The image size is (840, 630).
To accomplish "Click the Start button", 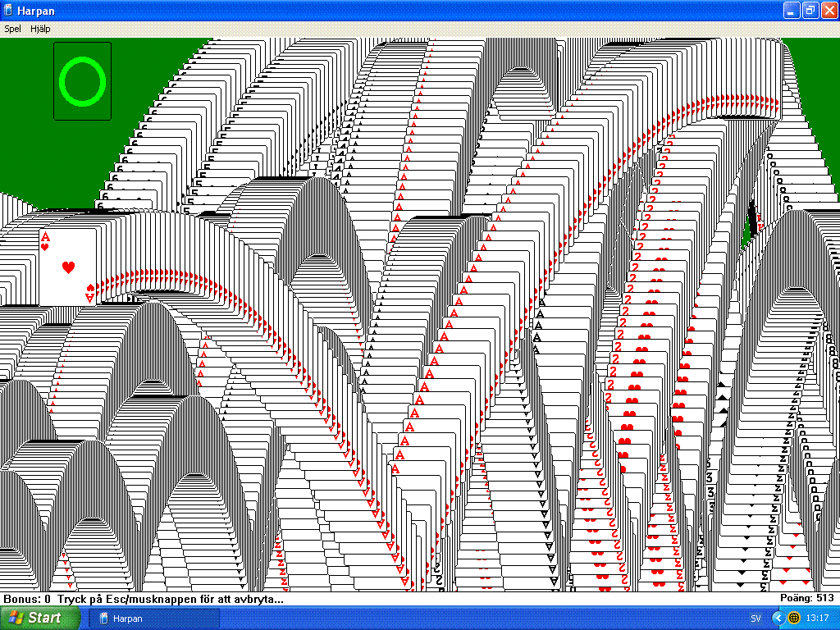I will coord(34,618).
